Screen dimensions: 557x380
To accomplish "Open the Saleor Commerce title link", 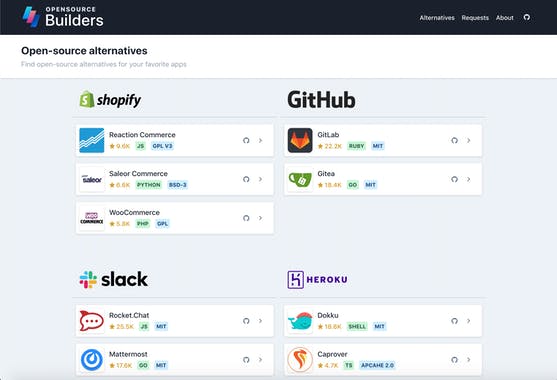I will pyautogui.click(x=138, y=173).
